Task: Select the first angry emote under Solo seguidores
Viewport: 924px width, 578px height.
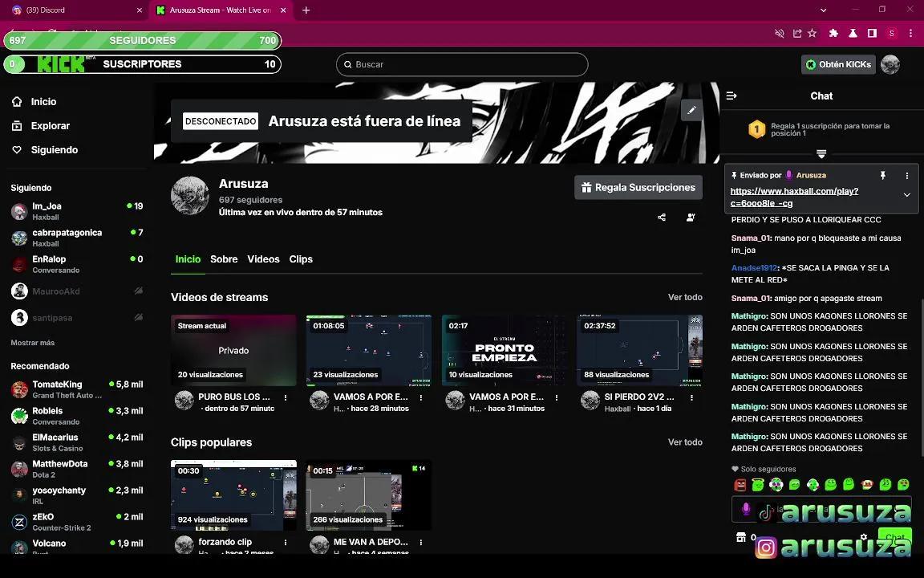Action: click(x=740, y=485)
